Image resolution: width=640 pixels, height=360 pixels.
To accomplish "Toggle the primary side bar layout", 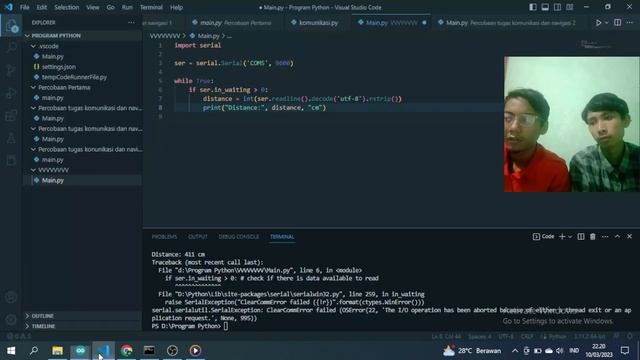I will (533, 7).
